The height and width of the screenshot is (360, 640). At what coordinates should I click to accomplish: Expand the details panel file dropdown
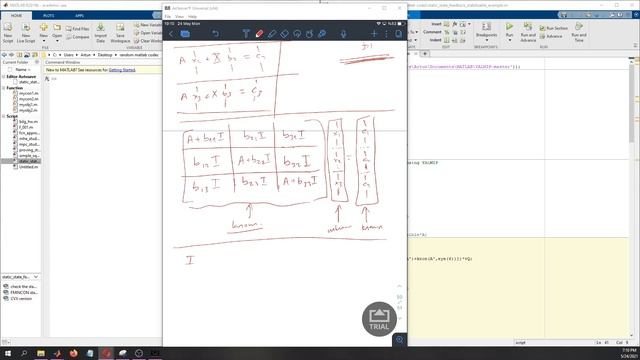[x=36, y=277]
